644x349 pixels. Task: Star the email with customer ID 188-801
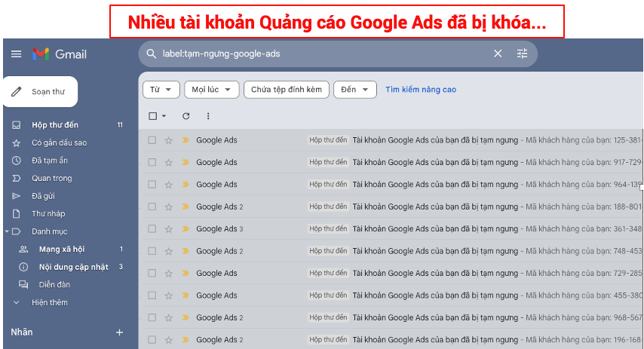[168, 207]
